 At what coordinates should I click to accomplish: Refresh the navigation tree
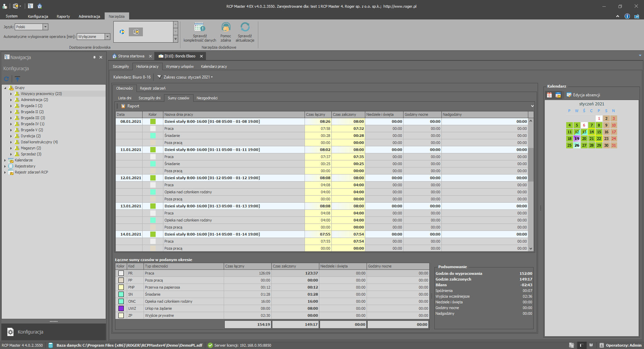(6, 79)
